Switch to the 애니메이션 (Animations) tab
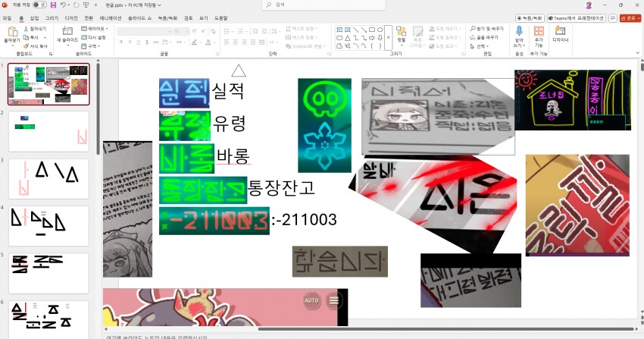 click(111, 18)
